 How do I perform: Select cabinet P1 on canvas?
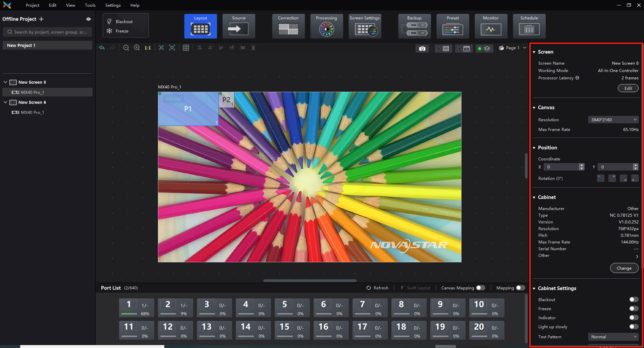[x=188, y=109]
